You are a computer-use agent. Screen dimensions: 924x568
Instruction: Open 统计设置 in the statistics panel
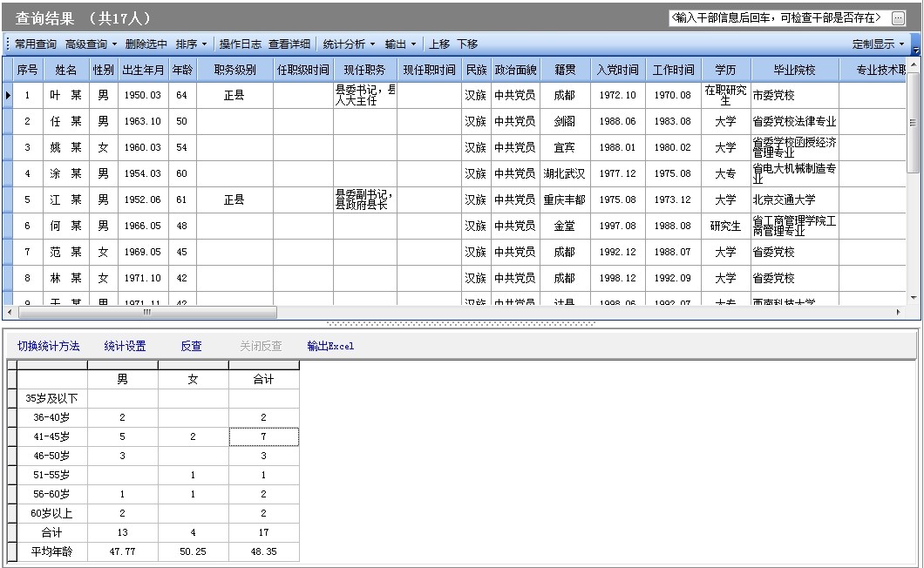pos(125,346)
